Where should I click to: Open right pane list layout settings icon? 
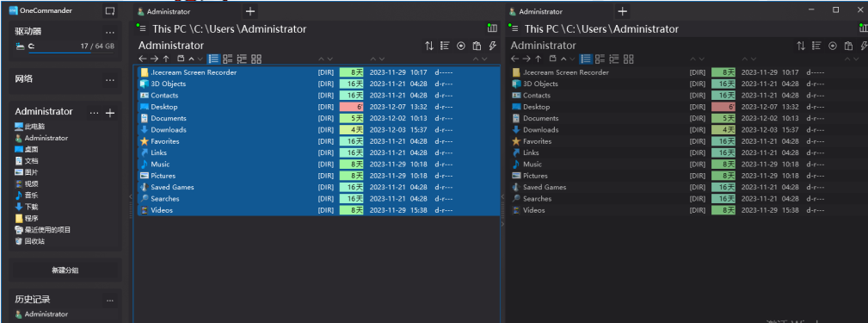click(x=816, y=46)
